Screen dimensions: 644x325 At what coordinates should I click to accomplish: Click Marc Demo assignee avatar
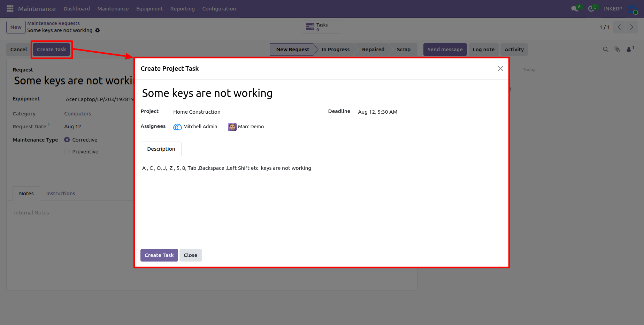[x=232, y=127]
